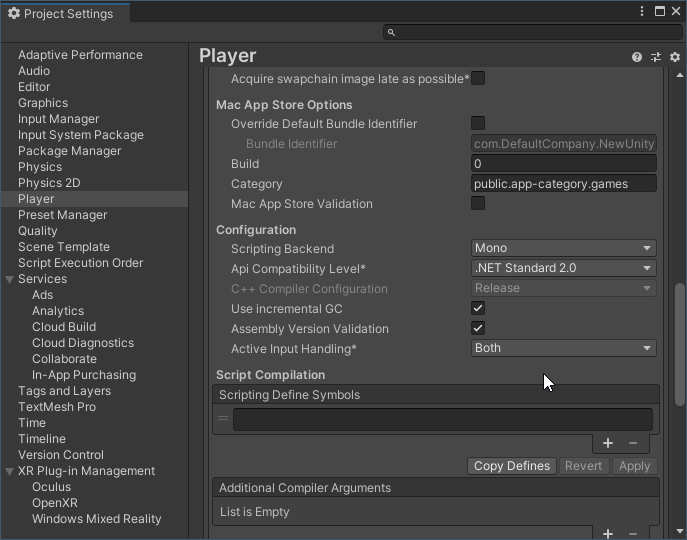Toggle Acquire swapchain image late checkbox
Image resolution: width=687 pixels, height=540 pixels.
click(478, 78)
